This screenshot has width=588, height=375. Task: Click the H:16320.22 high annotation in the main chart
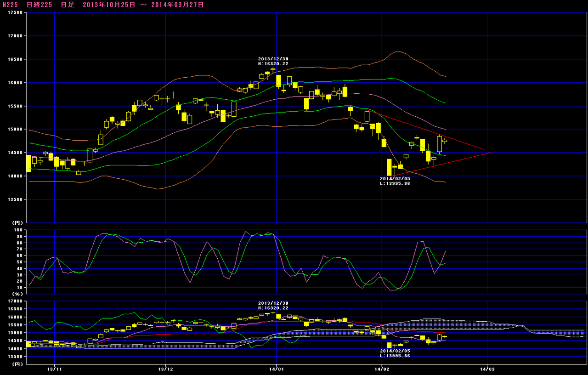point(273,64)
